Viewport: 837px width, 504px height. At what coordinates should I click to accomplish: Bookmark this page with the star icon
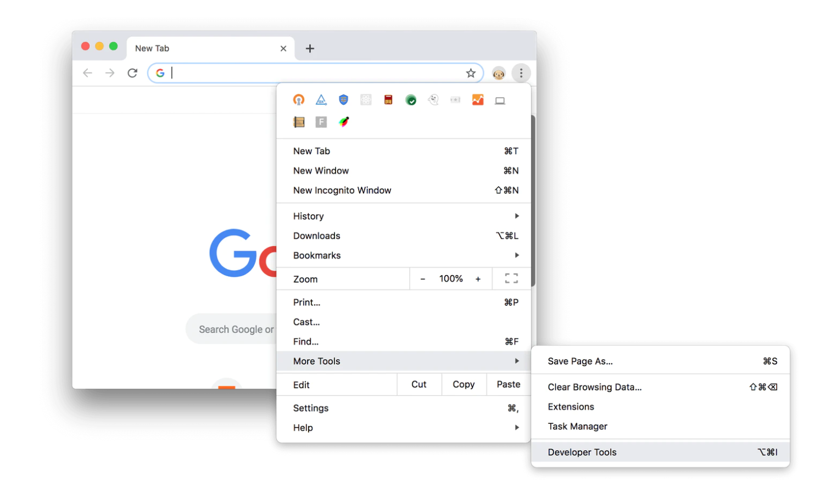(x=471, y=73)
